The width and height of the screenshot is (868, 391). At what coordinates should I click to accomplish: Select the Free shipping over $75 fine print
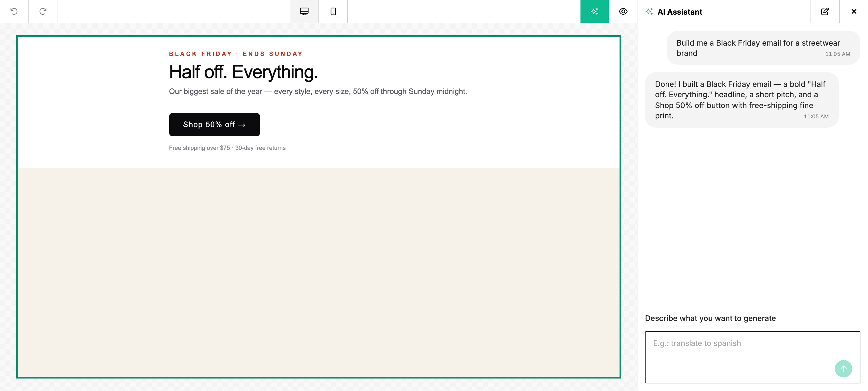[x=227, y=148]
